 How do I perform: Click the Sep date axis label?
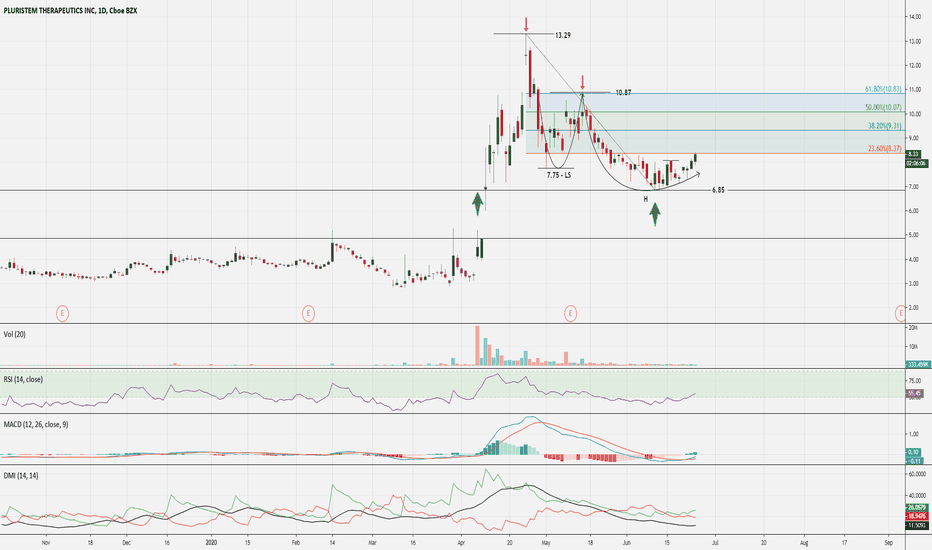pyautogui.click(x=889, y=542)
